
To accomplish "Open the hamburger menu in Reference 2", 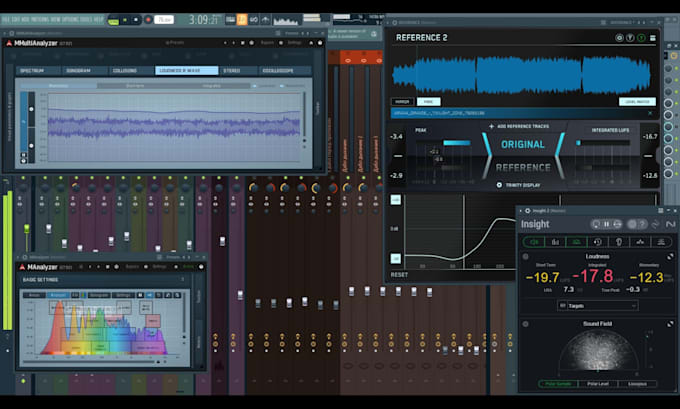I will tap(652, 38).
